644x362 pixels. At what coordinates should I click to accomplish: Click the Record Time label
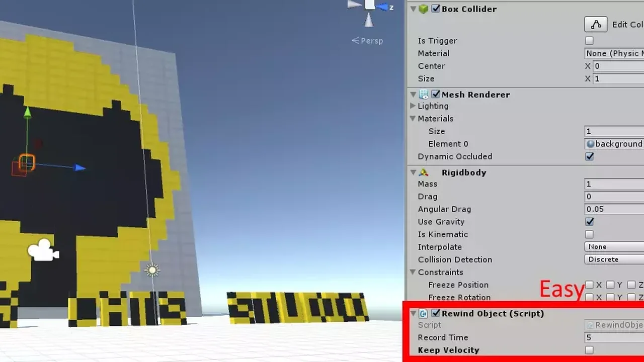point(443,338)
